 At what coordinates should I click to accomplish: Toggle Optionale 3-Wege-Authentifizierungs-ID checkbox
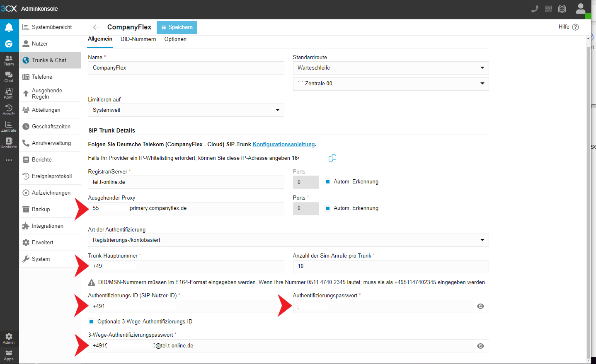click(x=91, y=322)
